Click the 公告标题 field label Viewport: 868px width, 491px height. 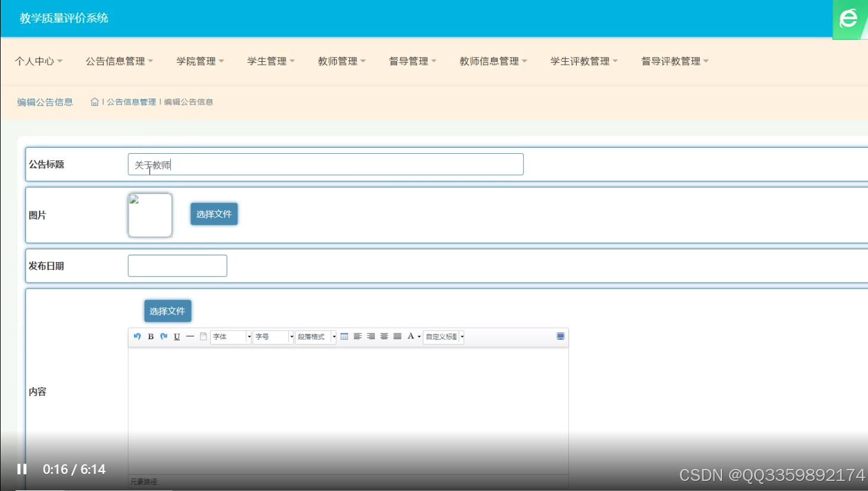pos(46,164)
